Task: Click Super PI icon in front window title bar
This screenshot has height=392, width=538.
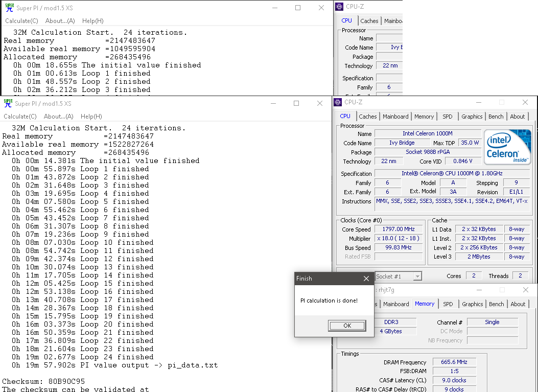Action: click(8, 103)
